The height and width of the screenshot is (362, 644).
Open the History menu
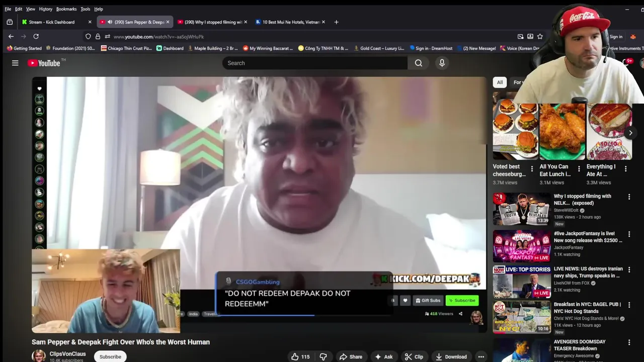(45, 9)
